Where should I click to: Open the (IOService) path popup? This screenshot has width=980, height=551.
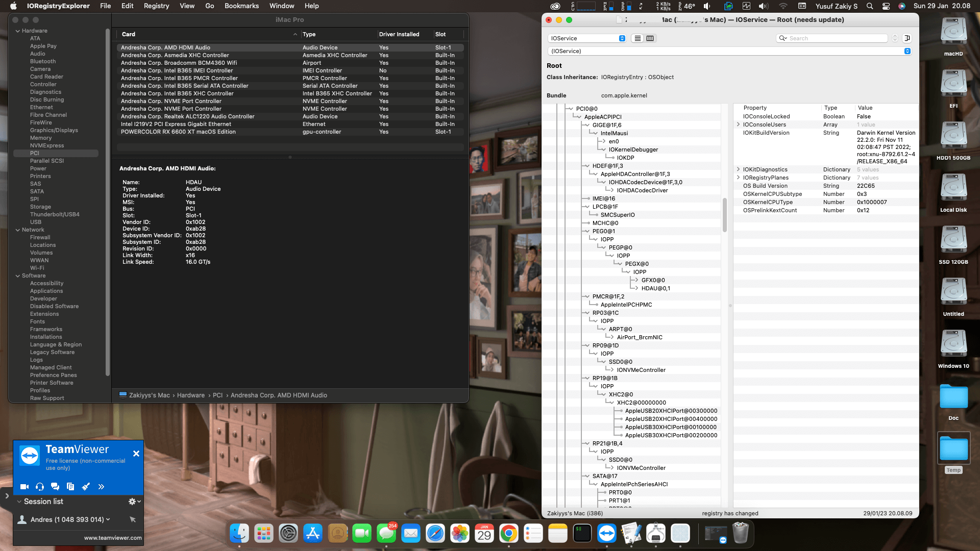729,51
